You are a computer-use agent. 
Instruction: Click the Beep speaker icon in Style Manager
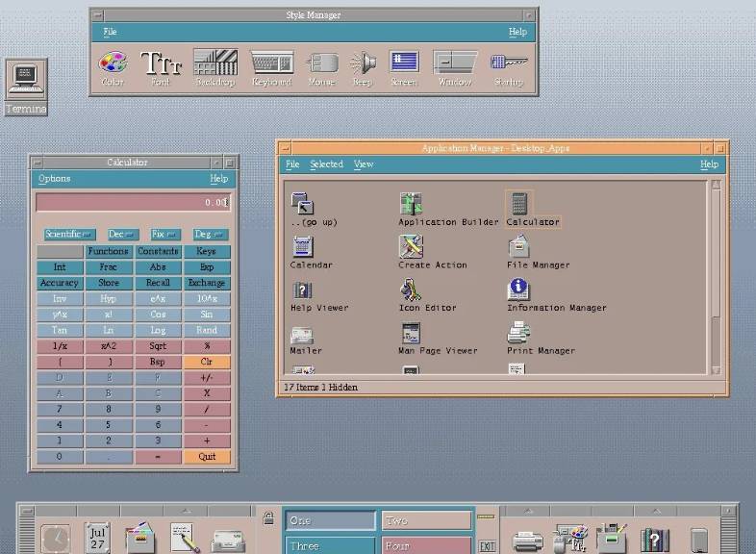(362, 63)
